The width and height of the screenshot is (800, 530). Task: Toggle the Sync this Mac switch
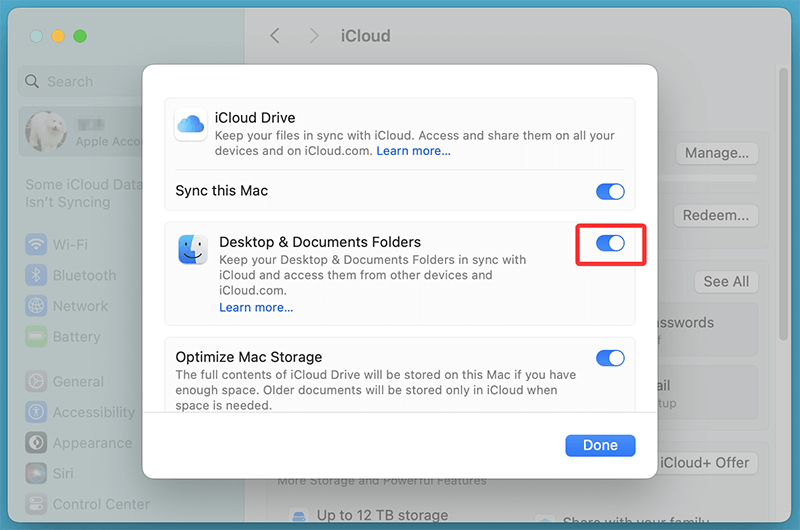(x=610, y=192)
